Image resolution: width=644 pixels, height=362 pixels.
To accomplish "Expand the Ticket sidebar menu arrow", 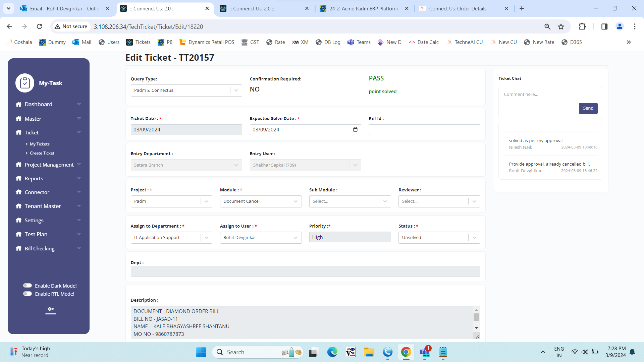I will 79,132.
